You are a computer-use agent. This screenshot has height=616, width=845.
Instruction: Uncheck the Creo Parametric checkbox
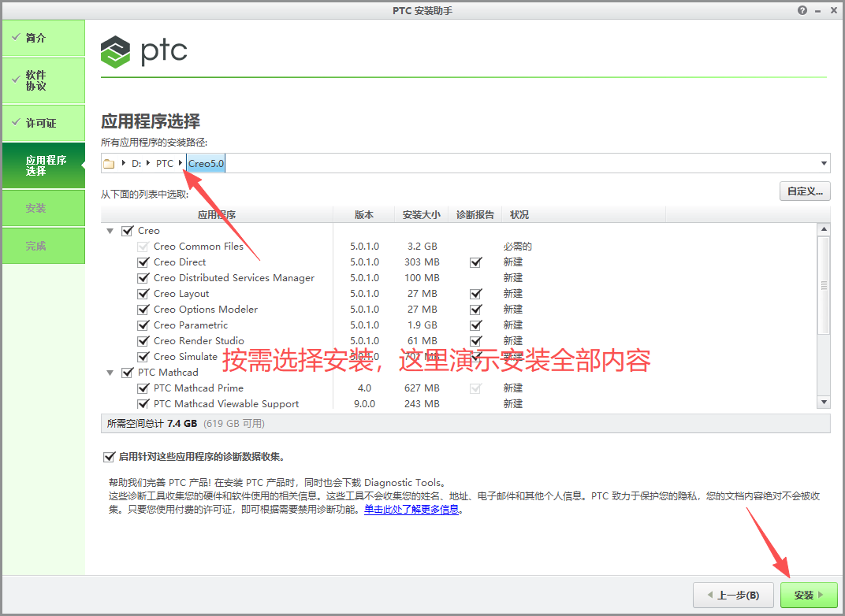point(143,325)
